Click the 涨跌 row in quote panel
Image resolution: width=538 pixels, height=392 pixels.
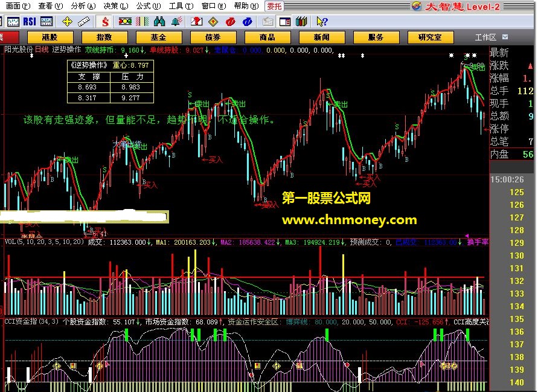511,65
